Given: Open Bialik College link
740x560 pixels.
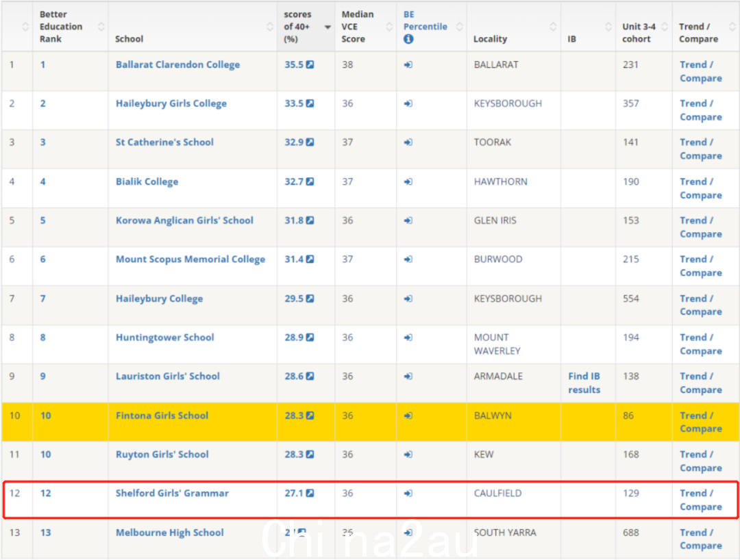Looking at the screenshot, I should click(x=147, y=181).
